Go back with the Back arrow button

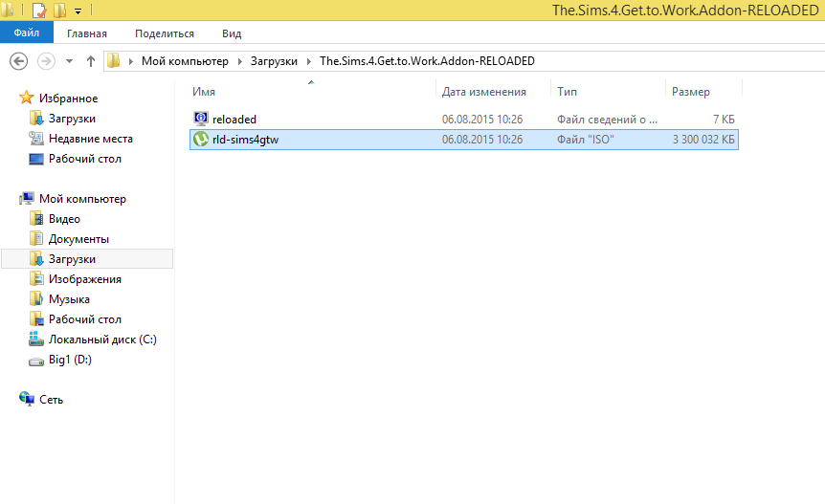click(18, 61)
